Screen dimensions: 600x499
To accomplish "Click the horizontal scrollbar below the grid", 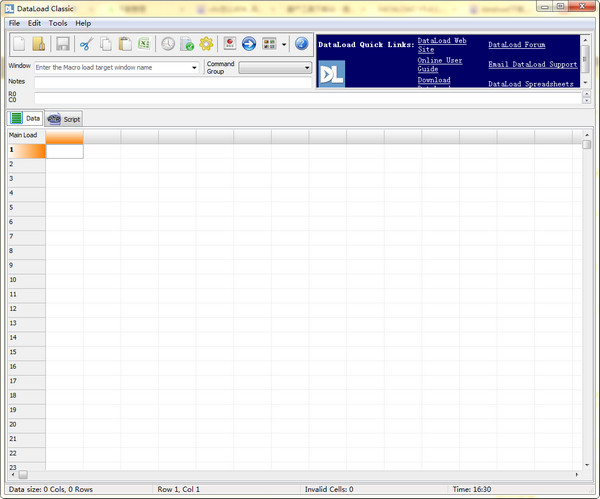I will click(300, 474).
